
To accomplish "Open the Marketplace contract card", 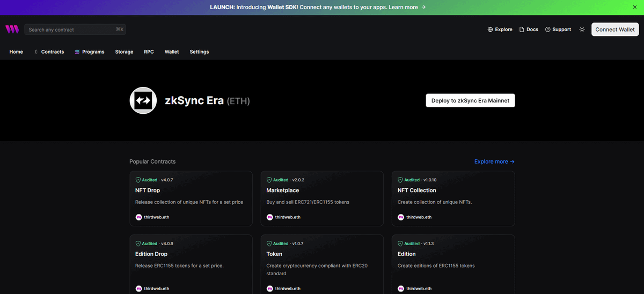I will [x=322, y=199].
